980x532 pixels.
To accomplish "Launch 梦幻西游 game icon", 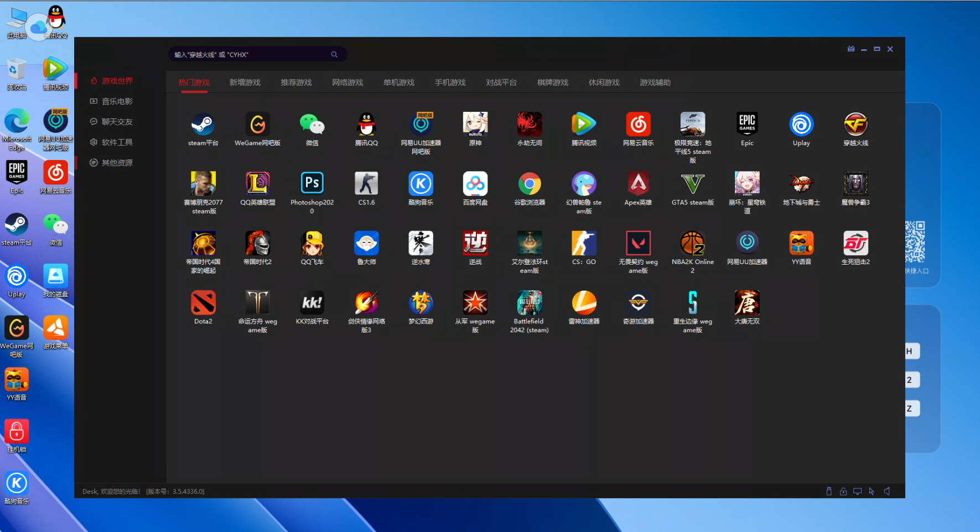I will (x=421, y=303).
